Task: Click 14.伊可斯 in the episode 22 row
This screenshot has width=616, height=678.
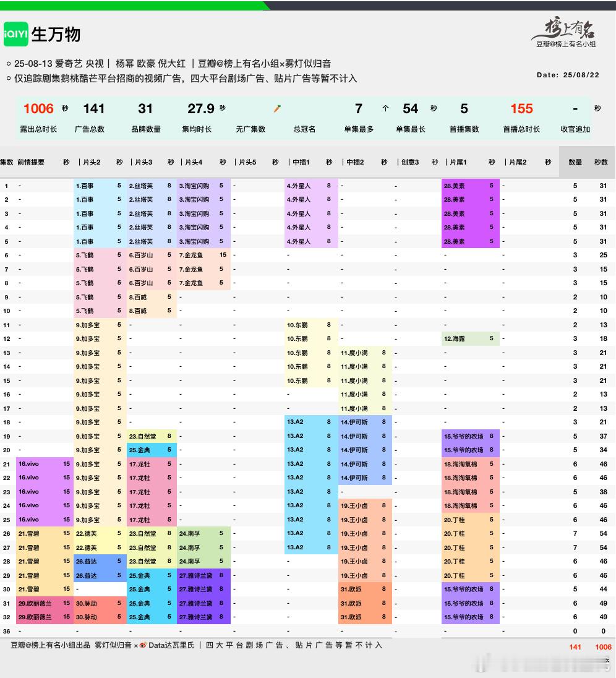Action: pos(354,478)
